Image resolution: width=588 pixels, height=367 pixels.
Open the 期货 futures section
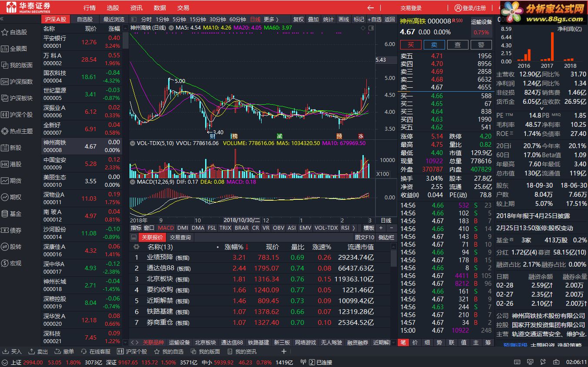pyautogui.click(x=12, y=181)
